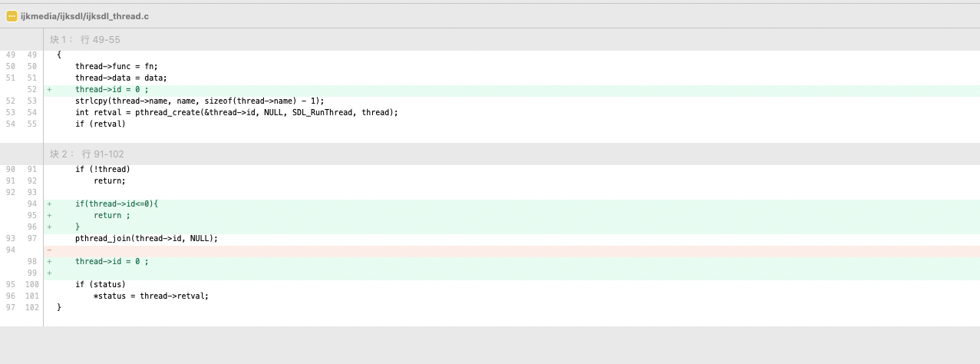The height and width of the screenshot is (364, 980).
Task: Click the line 'if (!thread)'
Action: pyautogui.click(x=102, y=169)
